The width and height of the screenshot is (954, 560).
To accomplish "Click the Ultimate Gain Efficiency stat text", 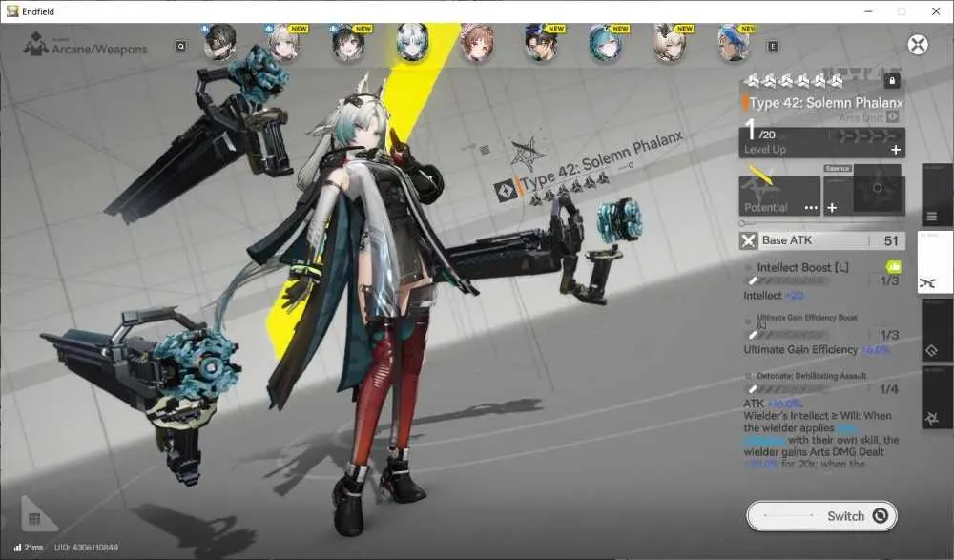I will point(800,350).
